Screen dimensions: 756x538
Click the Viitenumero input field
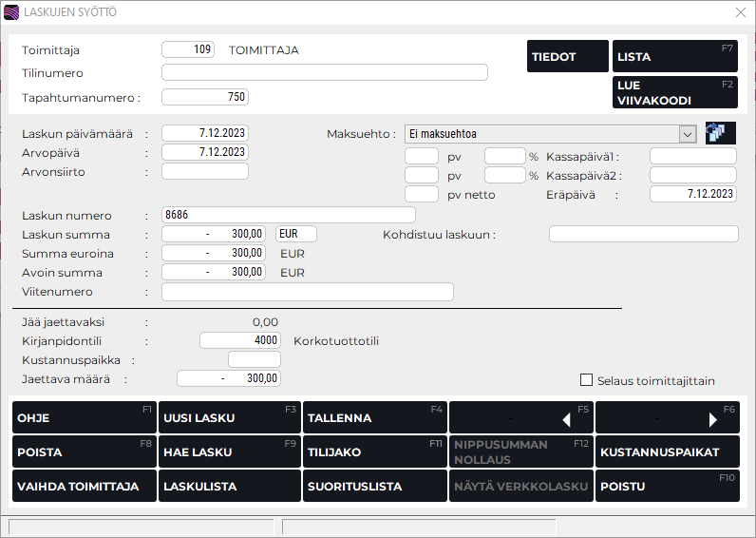pos(307,292)
